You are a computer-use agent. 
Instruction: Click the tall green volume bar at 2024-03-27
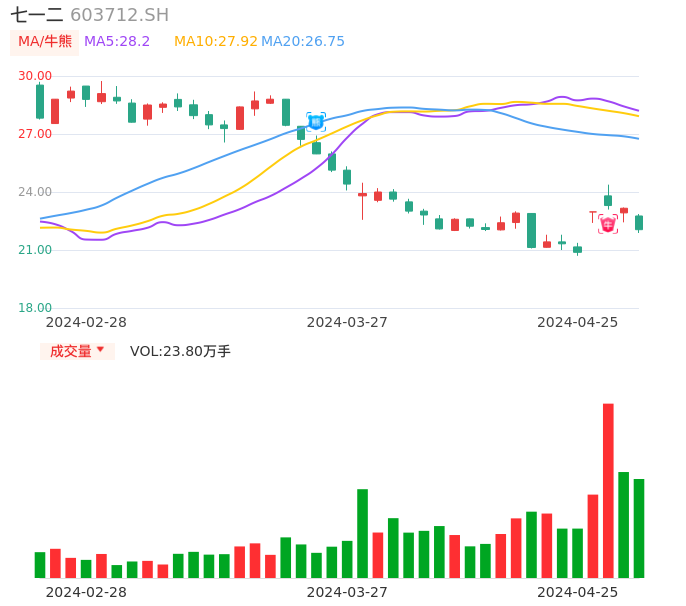pos(362,532)
